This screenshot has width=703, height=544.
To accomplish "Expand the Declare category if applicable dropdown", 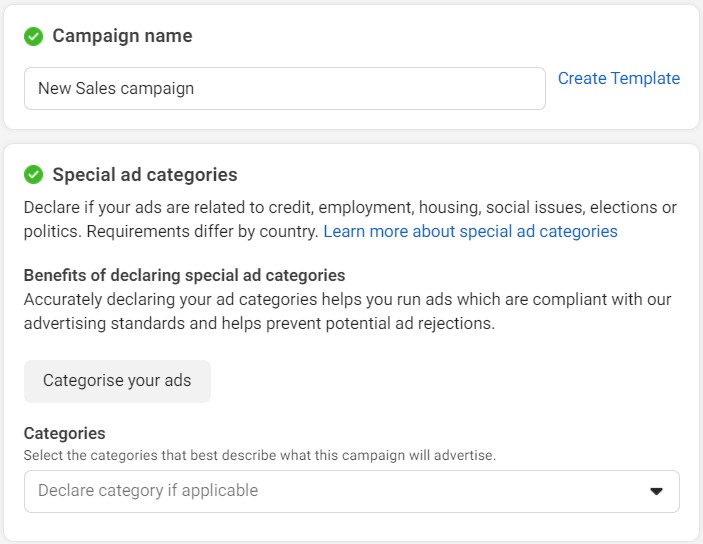I will pos(352,492).
